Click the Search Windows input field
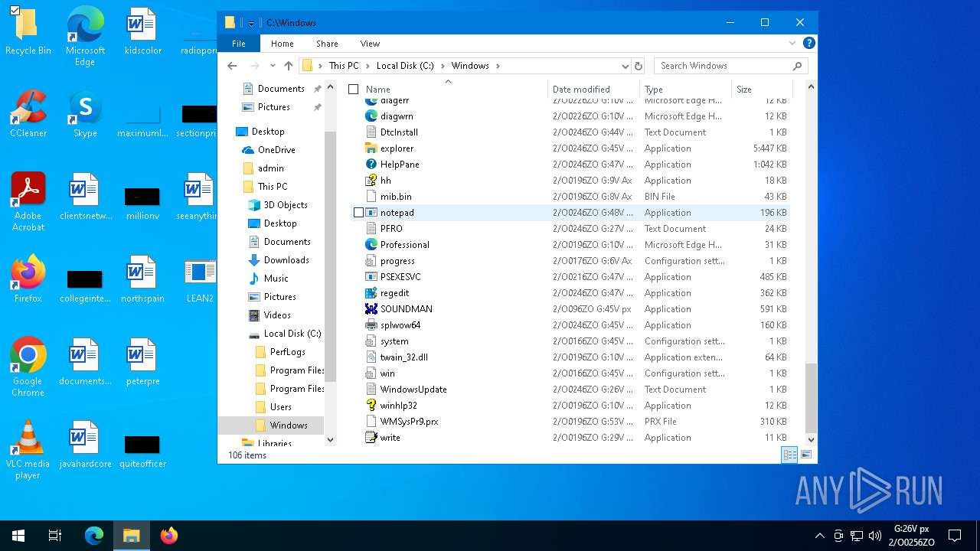Viewport: 980px width, 551px height. pyautogui.click(x=730, y=66)
